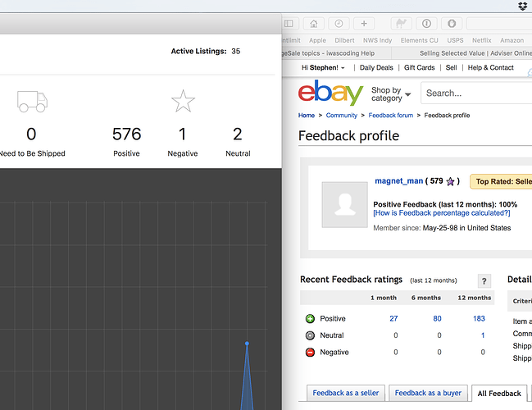532x410 pixels.
Task: Open the Dilbert bookmark
Action: pos(344,40)
